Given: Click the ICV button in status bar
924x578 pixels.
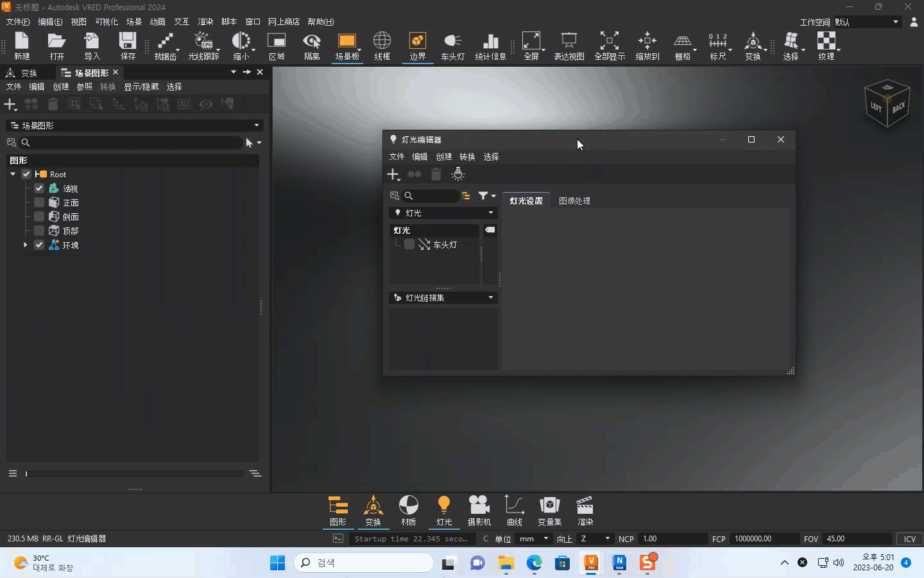Looking at the screenshot, I should [x=910, y=539].
